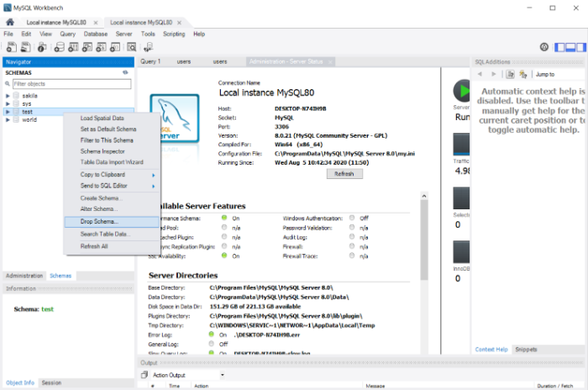
Task: Refresh schemas icon next to SCHEMAS heading
Action: [125, 72]
